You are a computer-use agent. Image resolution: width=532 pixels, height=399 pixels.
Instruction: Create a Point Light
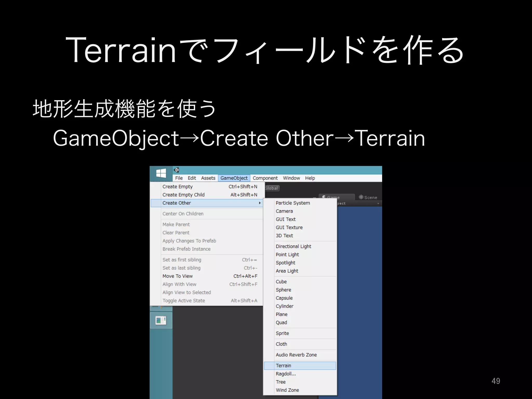tap(300, 255)
